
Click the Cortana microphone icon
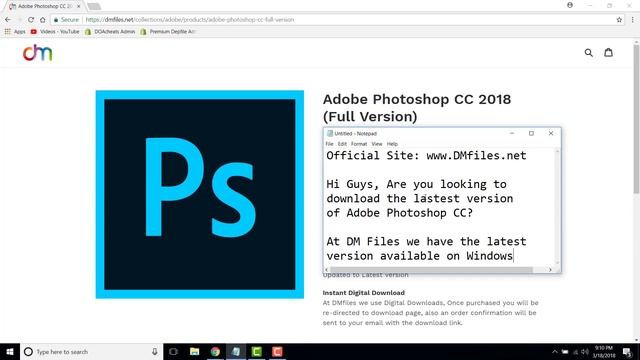[155, 351]
